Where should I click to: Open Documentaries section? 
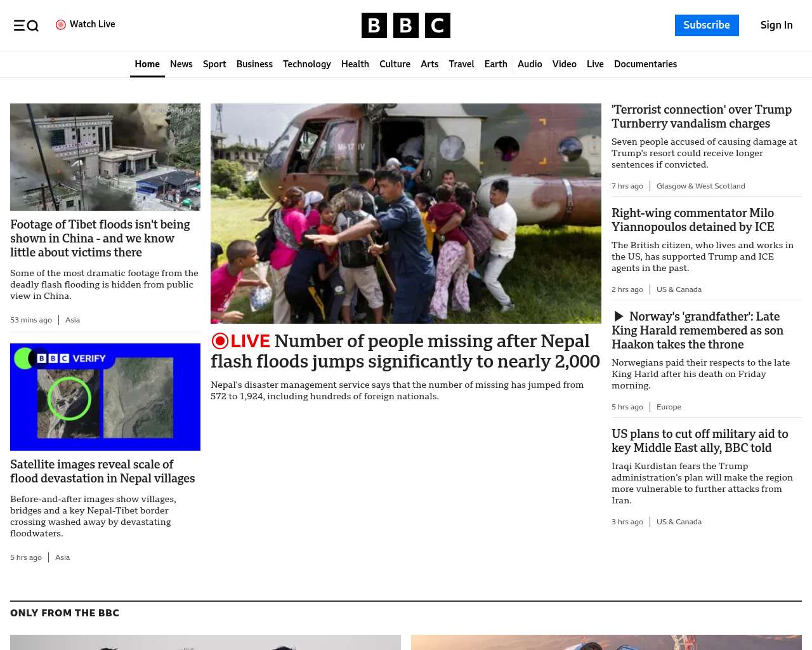pos(645,64)
